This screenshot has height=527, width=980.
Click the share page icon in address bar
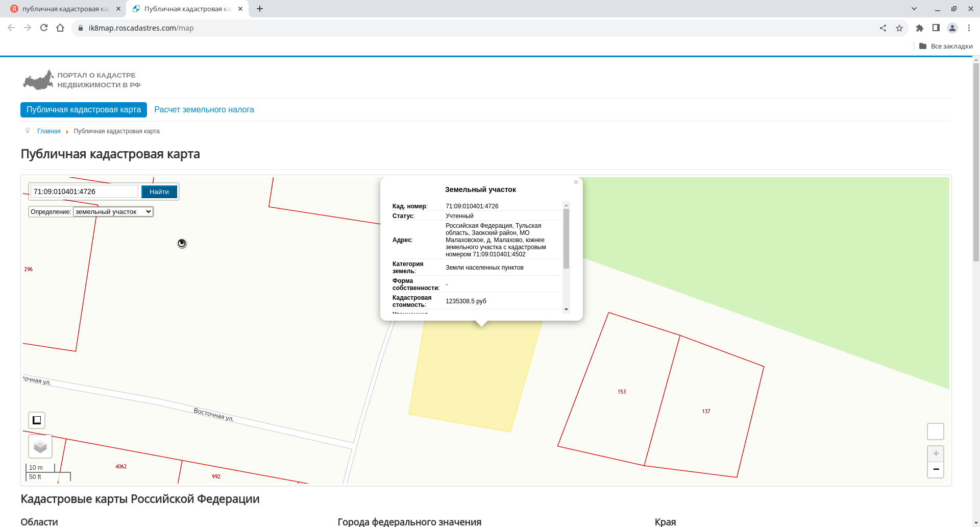point(883,28)
